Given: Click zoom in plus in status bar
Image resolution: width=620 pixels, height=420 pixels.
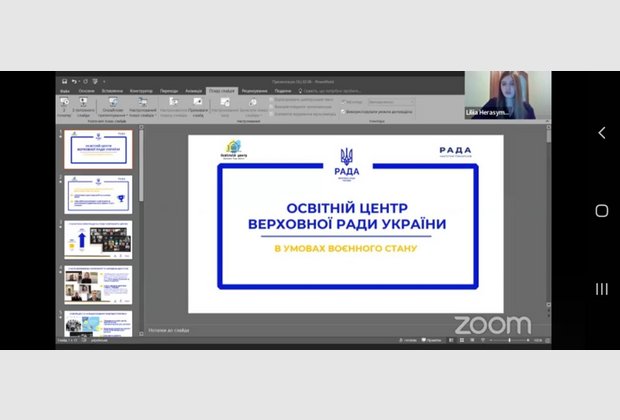Looking at the screenshot, I should coord(528,340).
